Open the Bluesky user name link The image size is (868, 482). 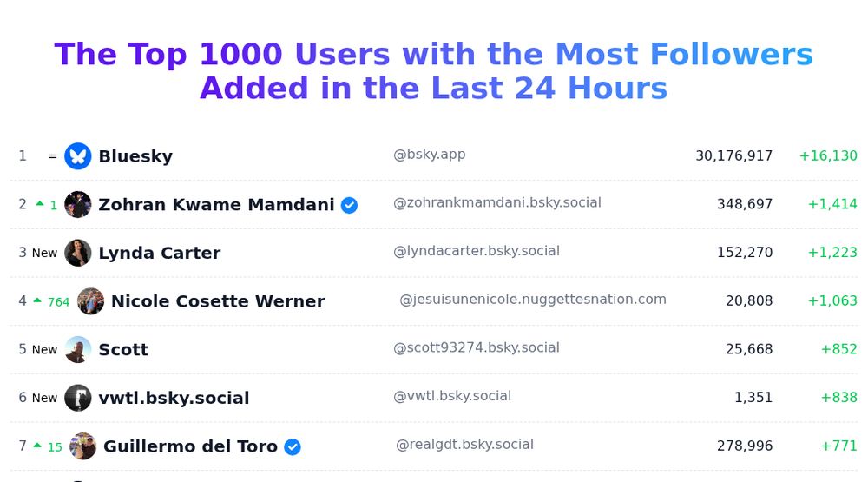pos(135,156)
